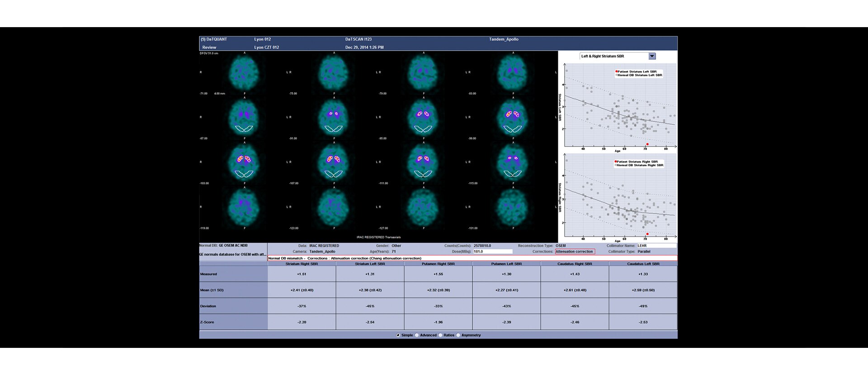The width and height of the screenshot is (868, 375).
Task: Select the brain slice at -107.00
Action: 334,162
